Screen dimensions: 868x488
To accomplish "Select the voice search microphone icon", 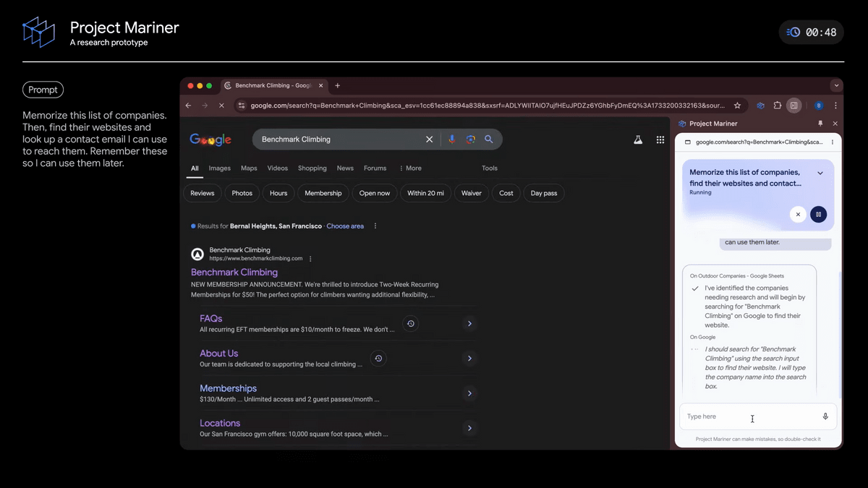I will [x=452, y=139].
